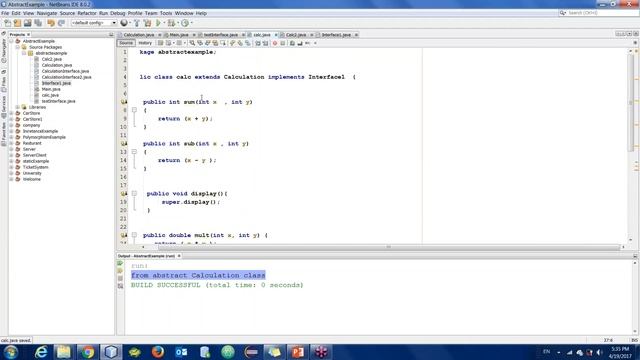Click the browser globe icon in main toolbar
This screenshot has height=360, width=640.
(x=124, y=23)
